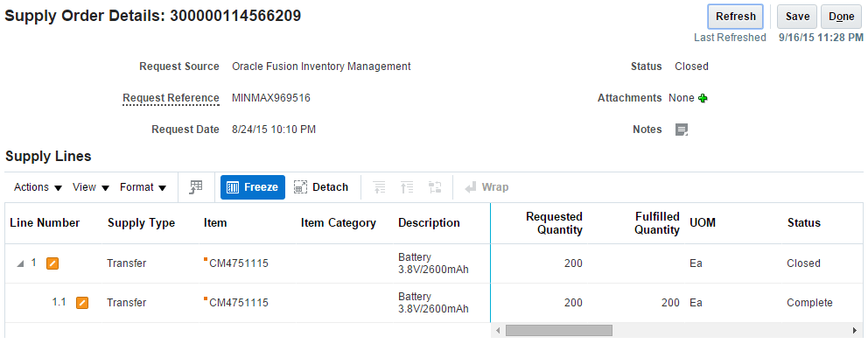868x344 pixels.
Task: Click the Query By Example toolbar icon
Action: 196,187
